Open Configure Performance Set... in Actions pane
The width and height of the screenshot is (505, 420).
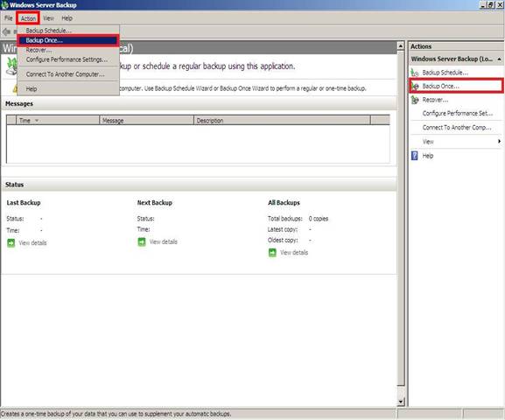pos(458,114)
